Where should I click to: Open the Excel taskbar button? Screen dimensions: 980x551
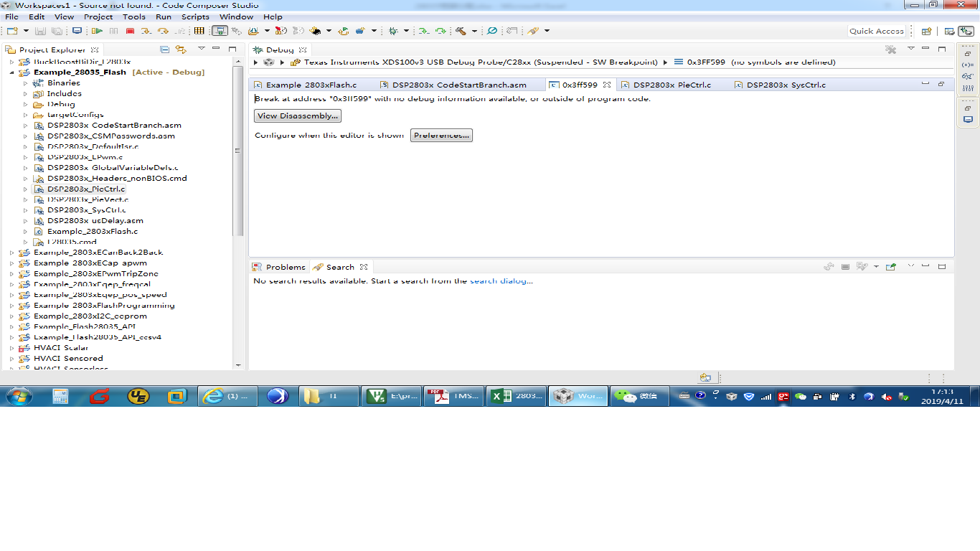tap(516, 396)
